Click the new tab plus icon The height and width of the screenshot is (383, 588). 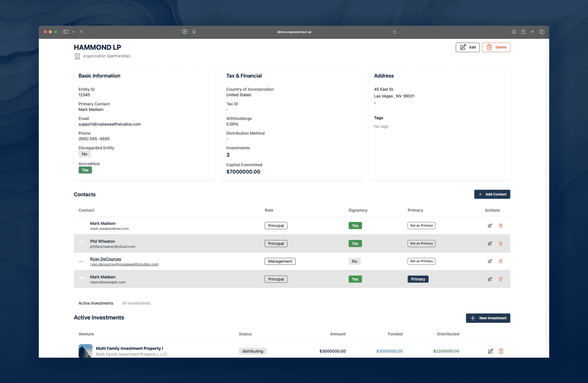click(x=532, y=31)
